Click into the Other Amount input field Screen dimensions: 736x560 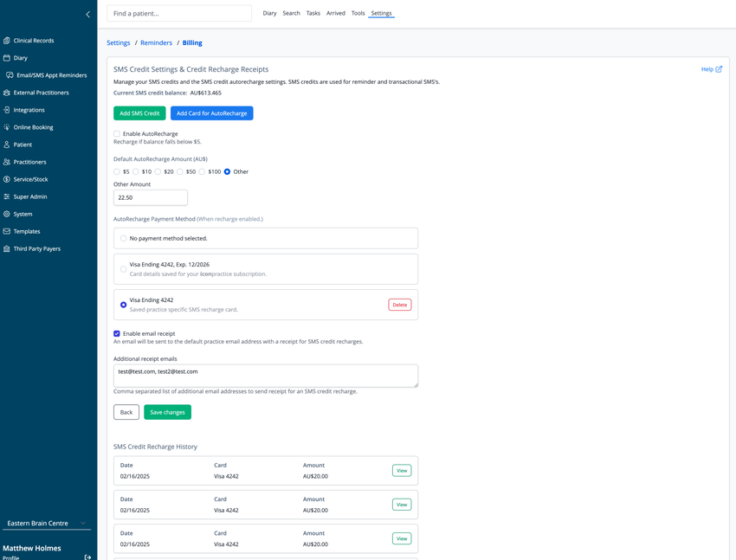151,197
